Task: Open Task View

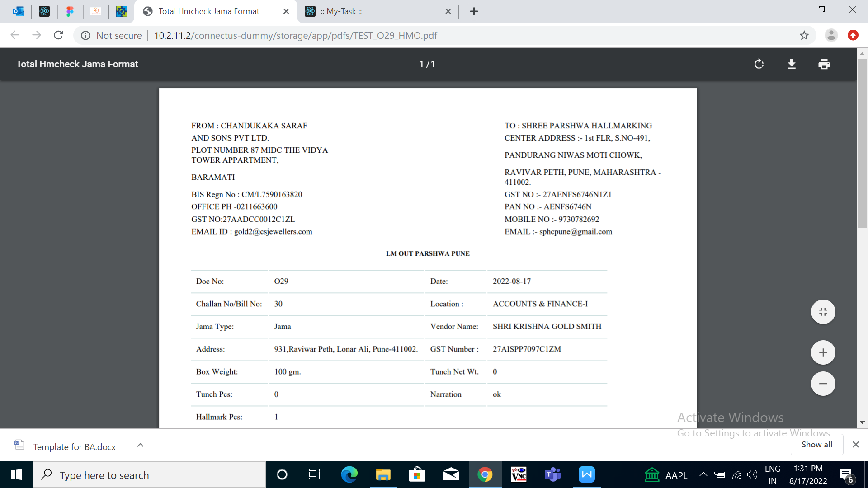Action: (314, 474)
